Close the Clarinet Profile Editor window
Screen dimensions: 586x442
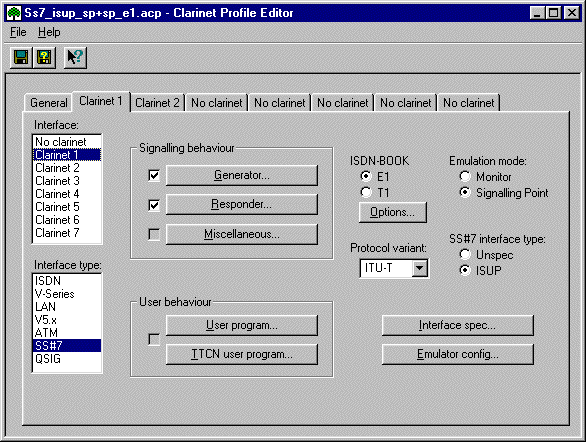point(572,13)
